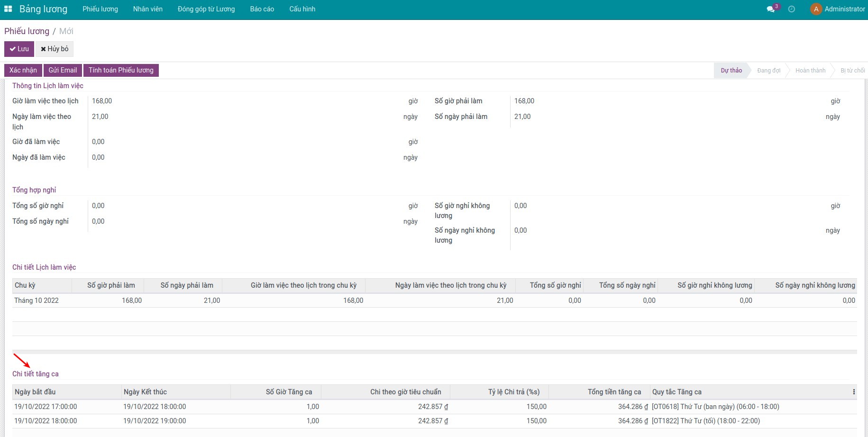Screen dimensions: 868x437
Task: Click Tính toán Phiếu lương button
Action: 121,70
